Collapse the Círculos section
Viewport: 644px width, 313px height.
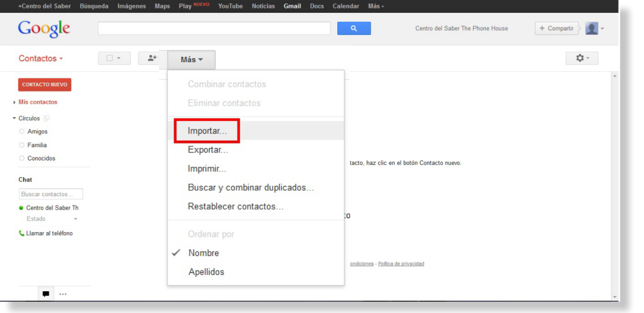click(15, 118)
